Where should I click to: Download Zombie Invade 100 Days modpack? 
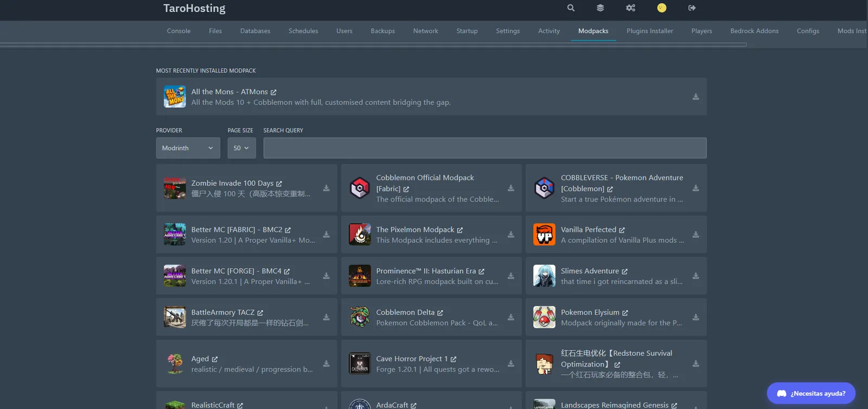[x=326, y=188]
